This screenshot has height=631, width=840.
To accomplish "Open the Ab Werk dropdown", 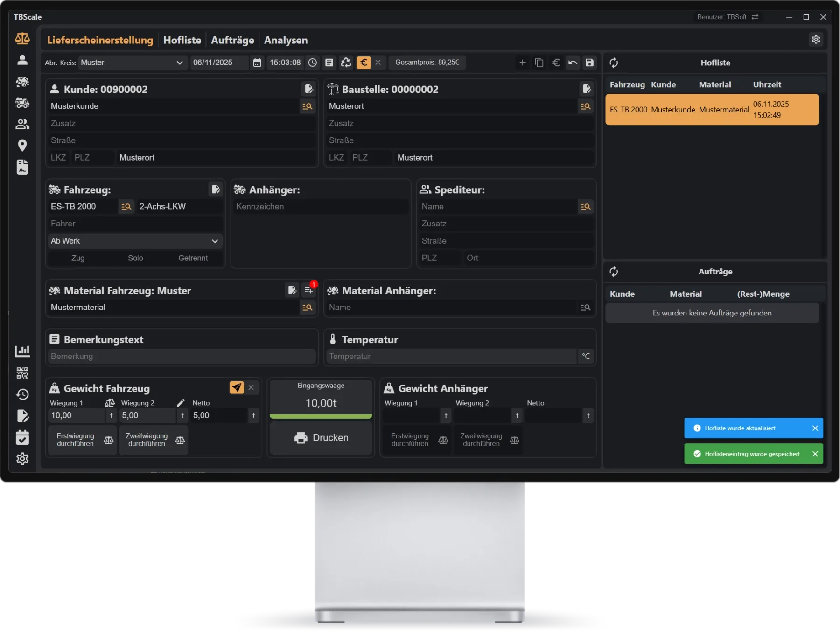I will pos(135,241).
